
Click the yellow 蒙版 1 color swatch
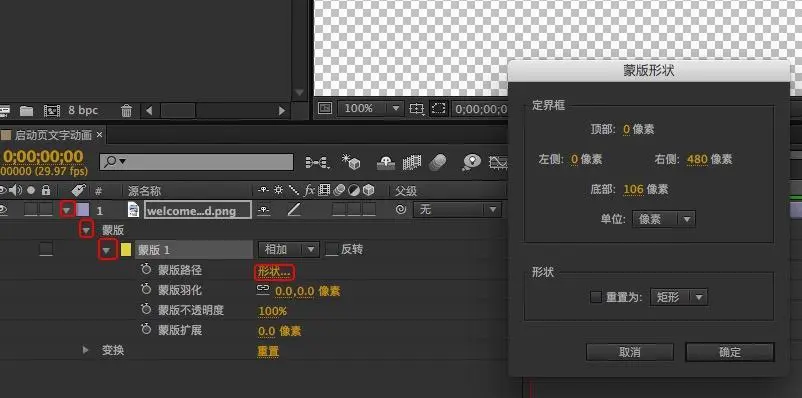point(126,250)
